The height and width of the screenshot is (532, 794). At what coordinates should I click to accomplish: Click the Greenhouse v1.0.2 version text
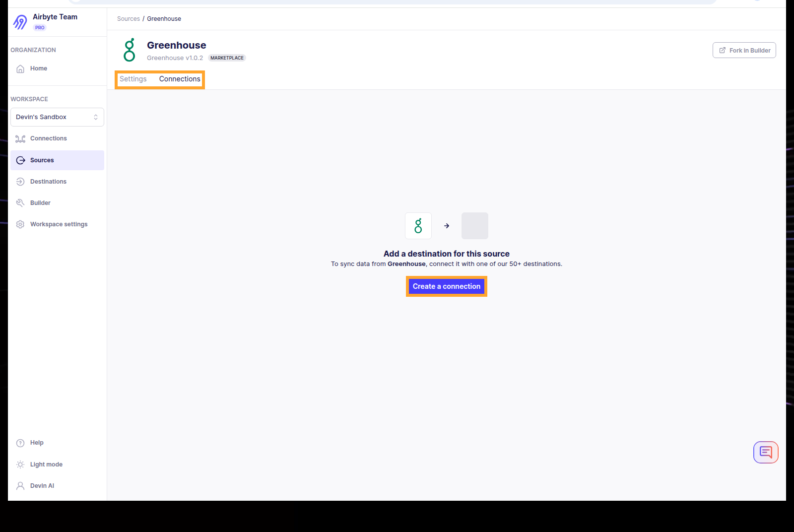(x=175, y=58)
